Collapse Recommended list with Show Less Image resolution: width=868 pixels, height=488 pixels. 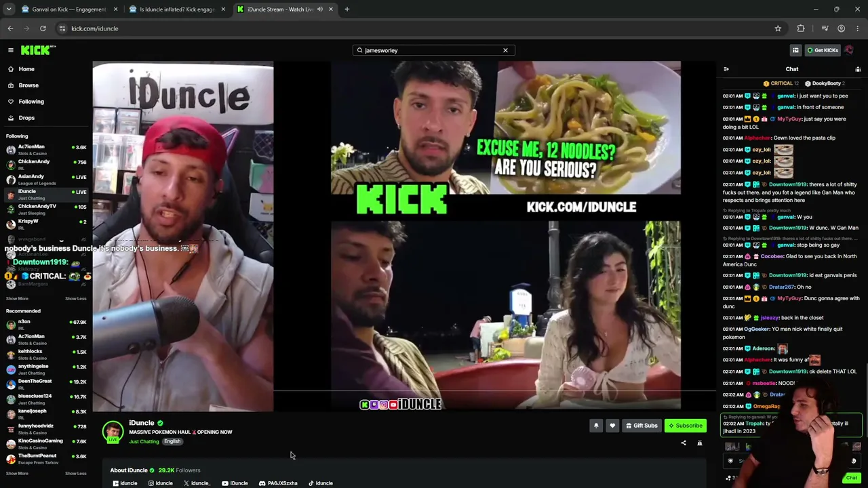[76, 474]
